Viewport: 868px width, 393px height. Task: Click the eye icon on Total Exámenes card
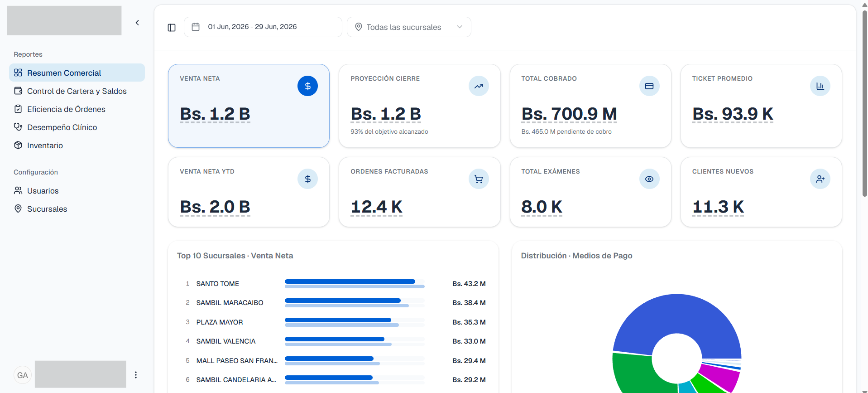tap(649, 179)
